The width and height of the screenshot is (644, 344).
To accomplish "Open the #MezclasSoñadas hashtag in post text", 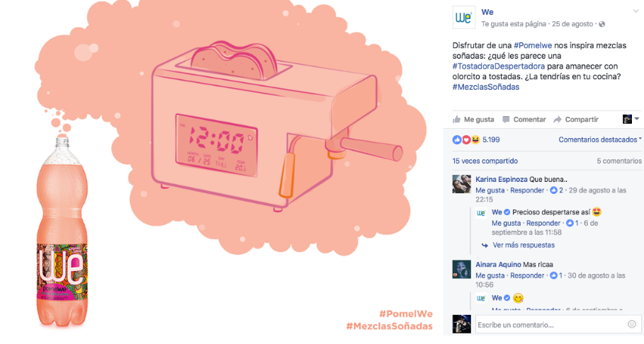I will click(486, 87).
